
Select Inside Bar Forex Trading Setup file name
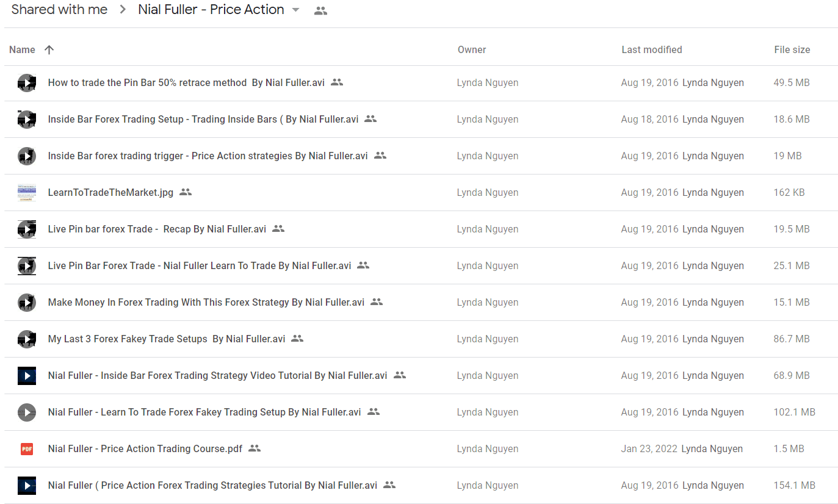click(203, 120)
